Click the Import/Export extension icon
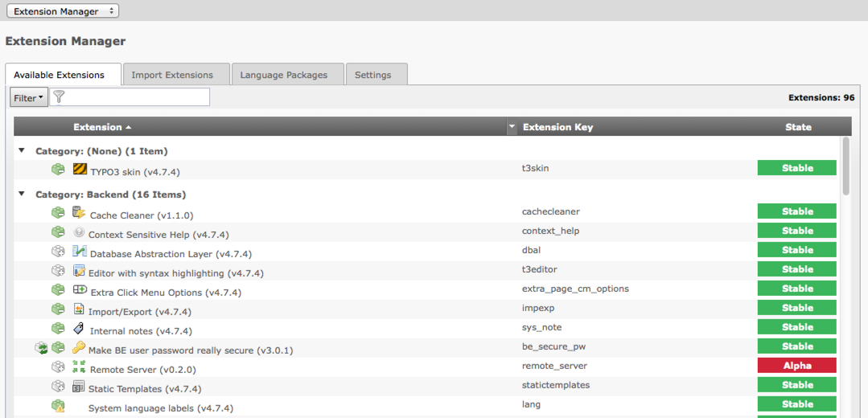Image resolution: width=868 pixels, height=418 pixels. click(x=79, y=309)
